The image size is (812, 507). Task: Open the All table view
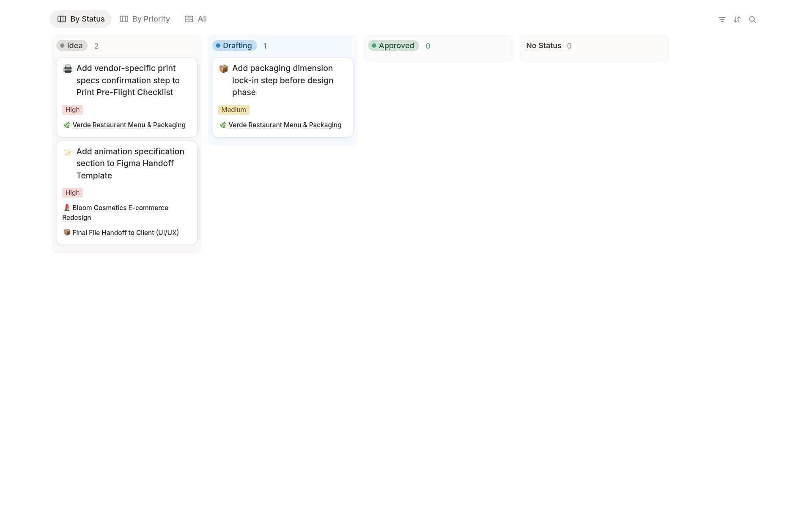point(195,19)
